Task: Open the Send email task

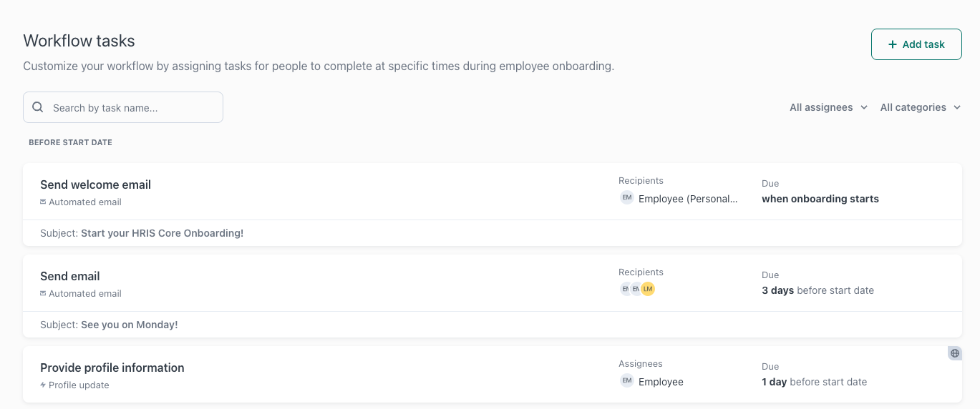Action: pyautogui.click(x=70, y=276)
